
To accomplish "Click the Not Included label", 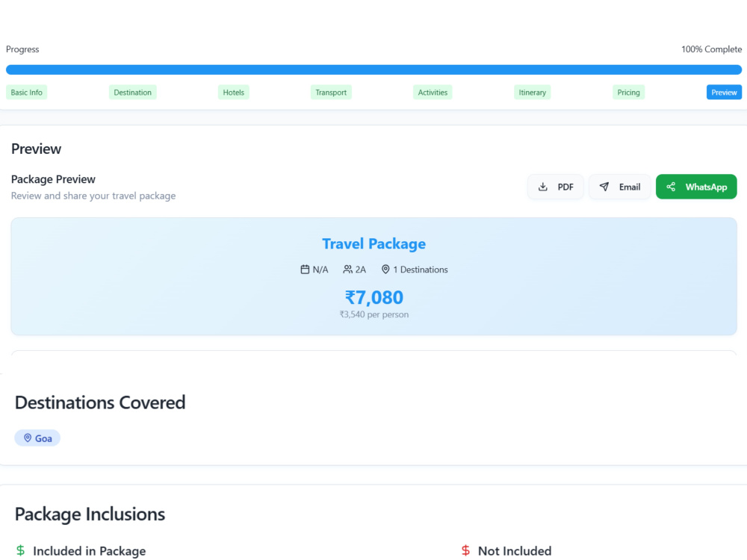I will pyautogui.click(x=515, y=551).
